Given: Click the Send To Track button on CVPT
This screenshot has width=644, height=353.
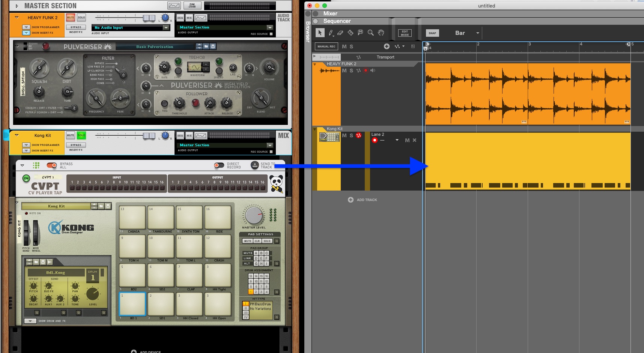Looking at the screenshot, I should pos(255,165).
